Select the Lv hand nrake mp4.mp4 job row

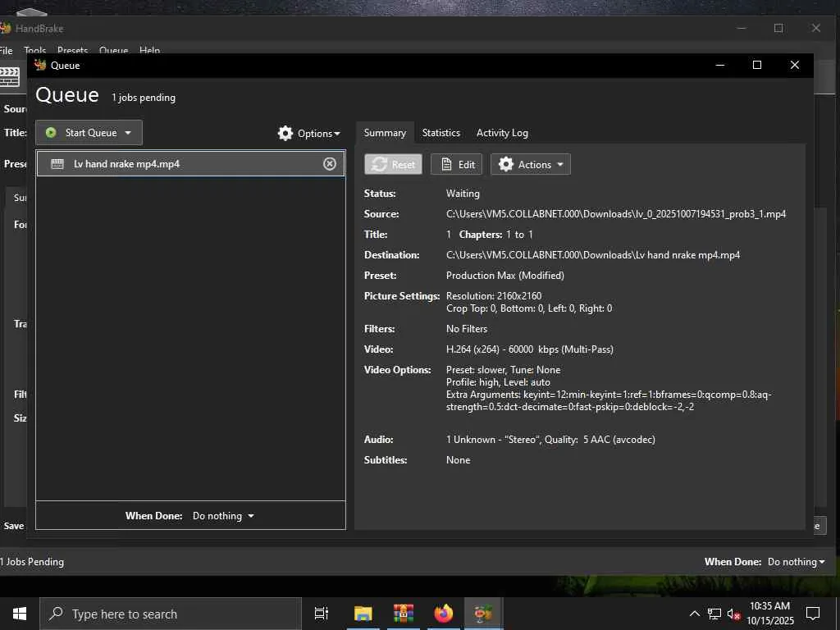click(x=190, y=164)
